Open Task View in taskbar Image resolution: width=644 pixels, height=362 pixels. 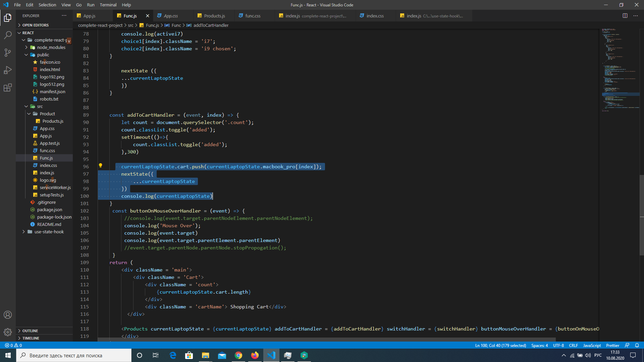point(155,355)
